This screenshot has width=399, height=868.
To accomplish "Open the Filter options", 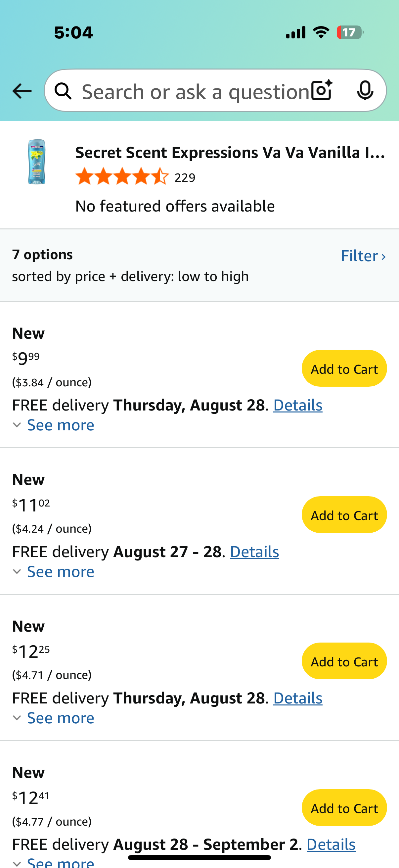I will point(363,256).
